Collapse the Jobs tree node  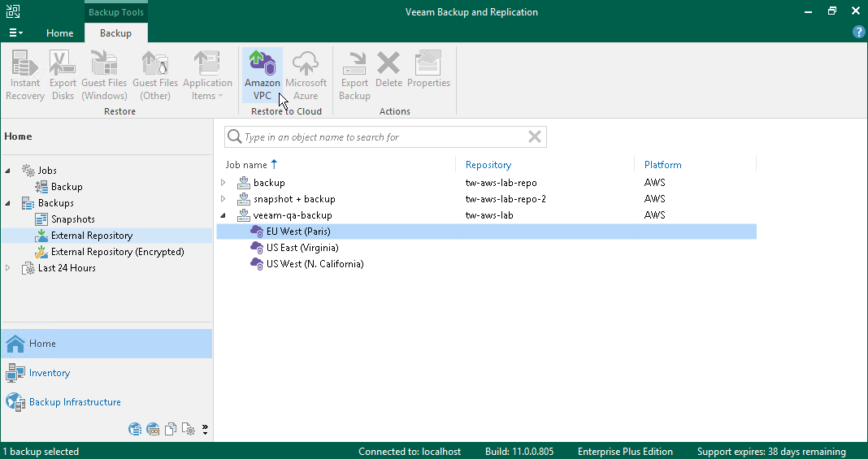8,171
